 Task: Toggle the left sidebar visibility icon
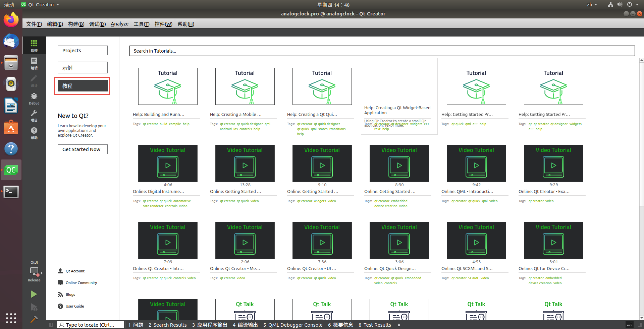[x=51, y=325]
